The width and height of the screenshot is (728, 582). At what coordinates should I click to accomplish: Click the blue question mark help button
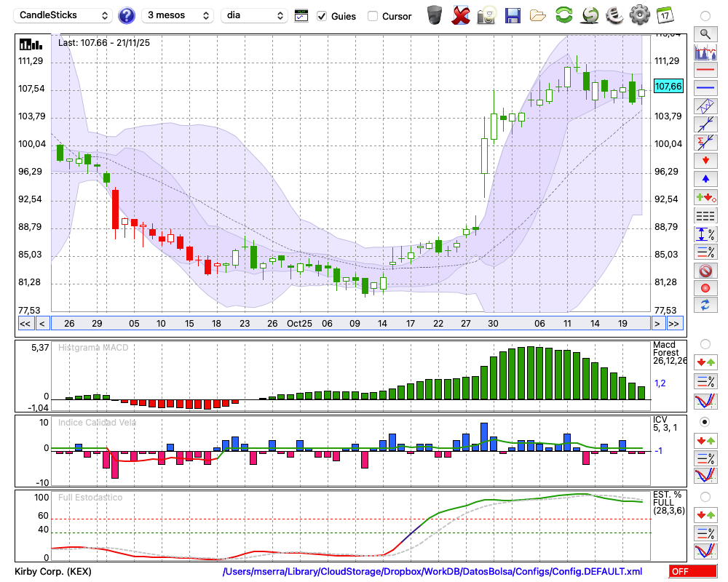tap(127, 15)
